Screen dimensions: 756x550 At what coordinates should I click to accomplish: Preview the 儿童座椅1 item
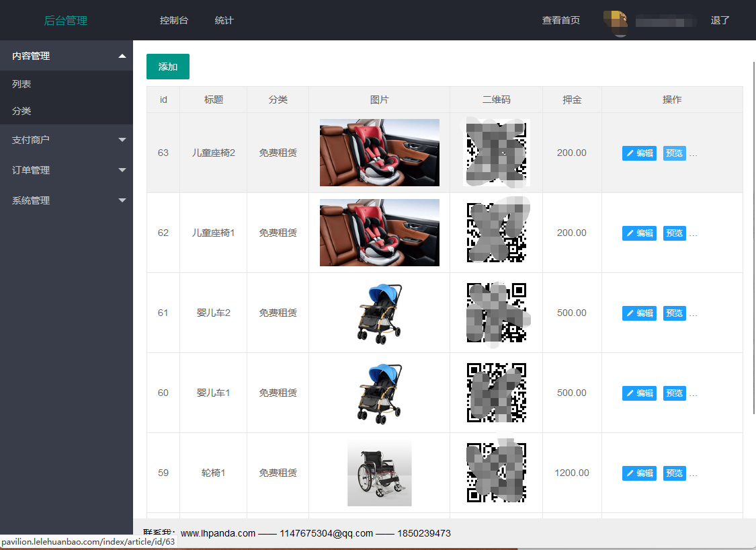(x=675, y=233)
